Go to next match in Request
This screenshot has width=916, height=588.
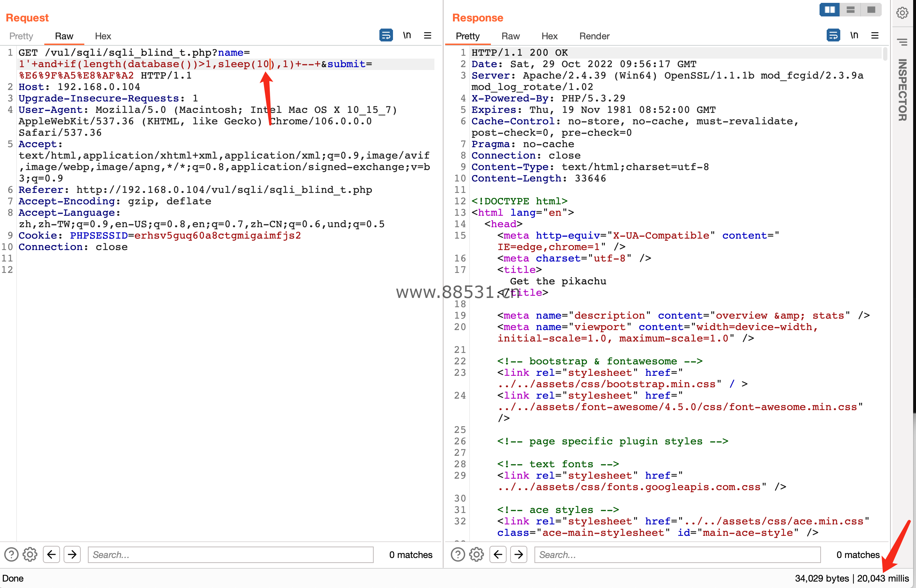(x=72, y=554)
